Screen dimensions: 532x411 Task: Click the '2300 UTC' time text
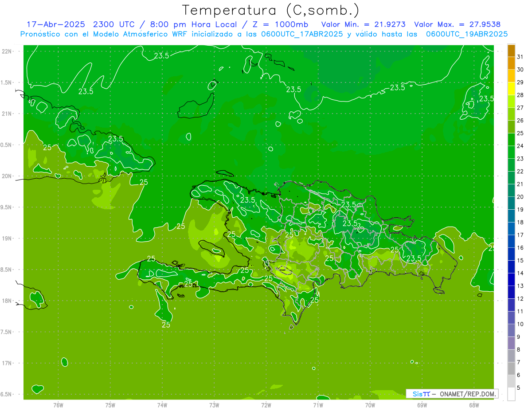(115, 24)
